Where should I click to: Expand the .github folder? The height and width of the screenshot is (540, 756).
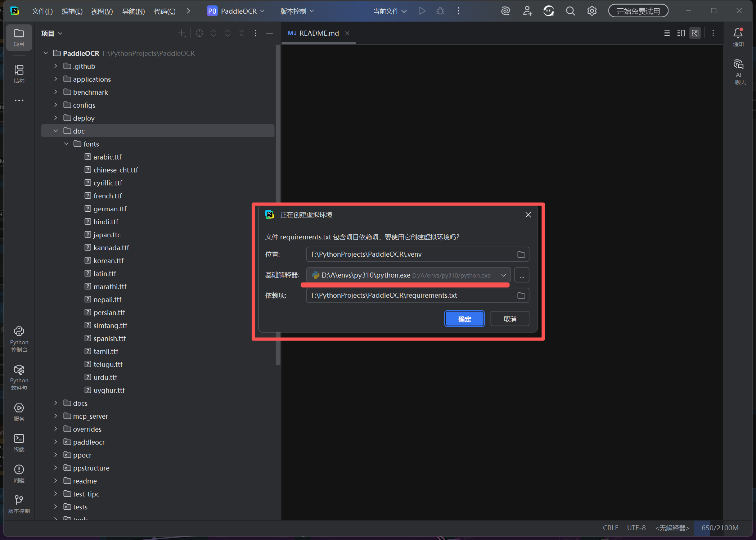(56, 66)
